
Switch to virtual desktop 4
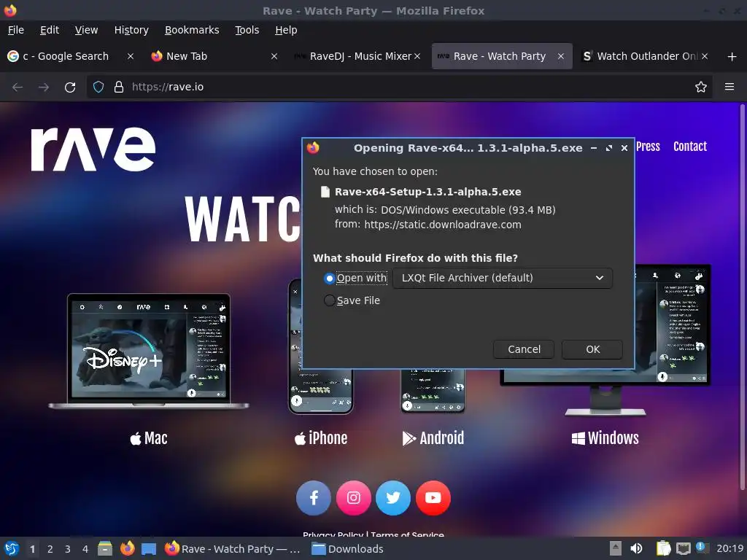point(85,549)
